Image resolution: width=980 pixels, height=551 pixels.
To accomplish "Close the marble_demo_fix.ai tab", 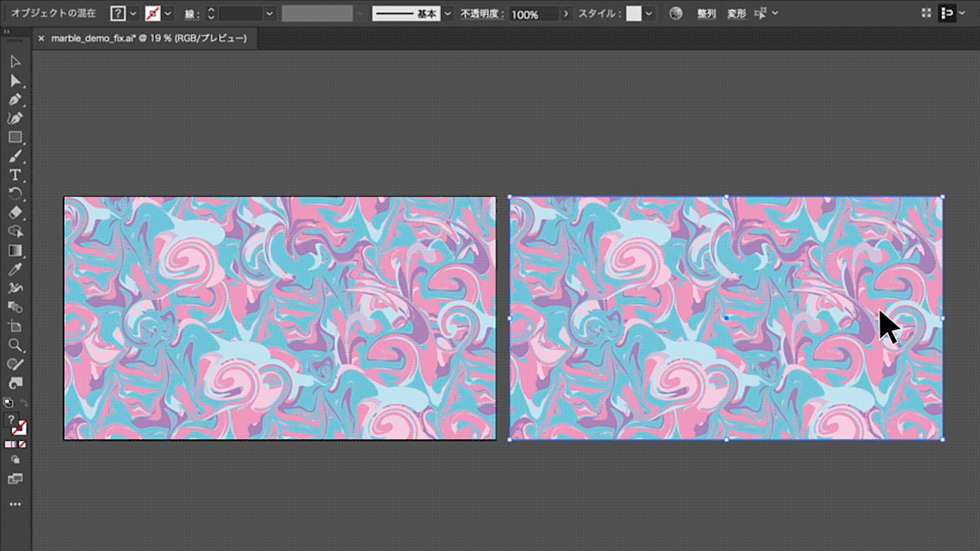I will [x=41, y=38].
